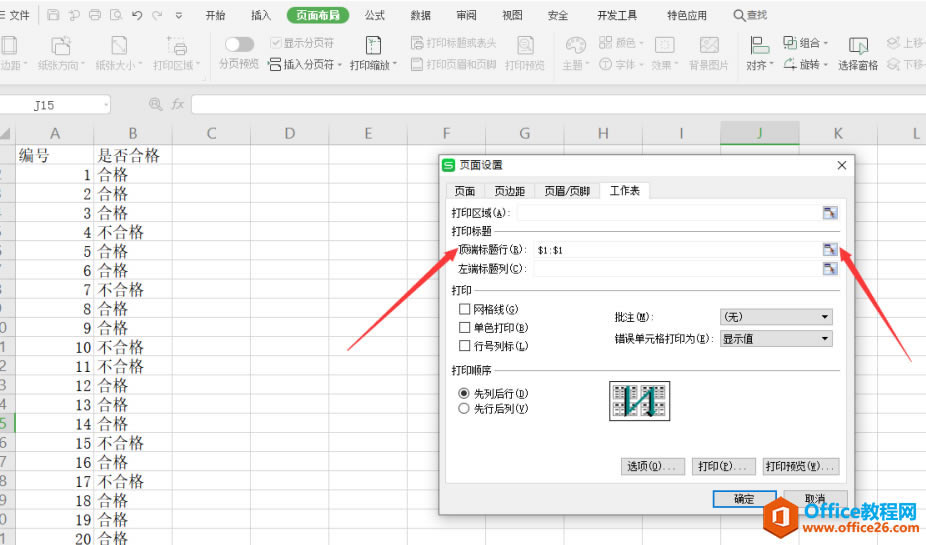This screenshot has height=545, width=926.
Task: Click the 打印标题或表头 icon
Action: coord(417,43)
